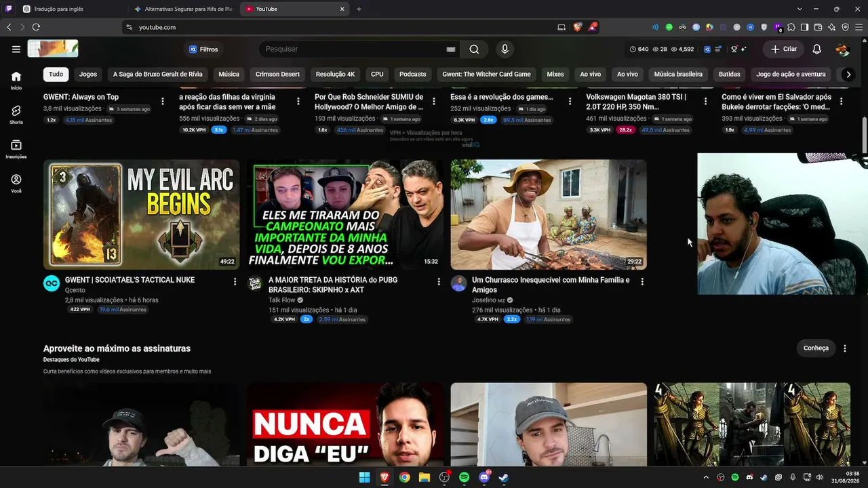Switch to Tradução para inglês tab
The height and width of the screenshot is (488, 868).
click(71, 9)
